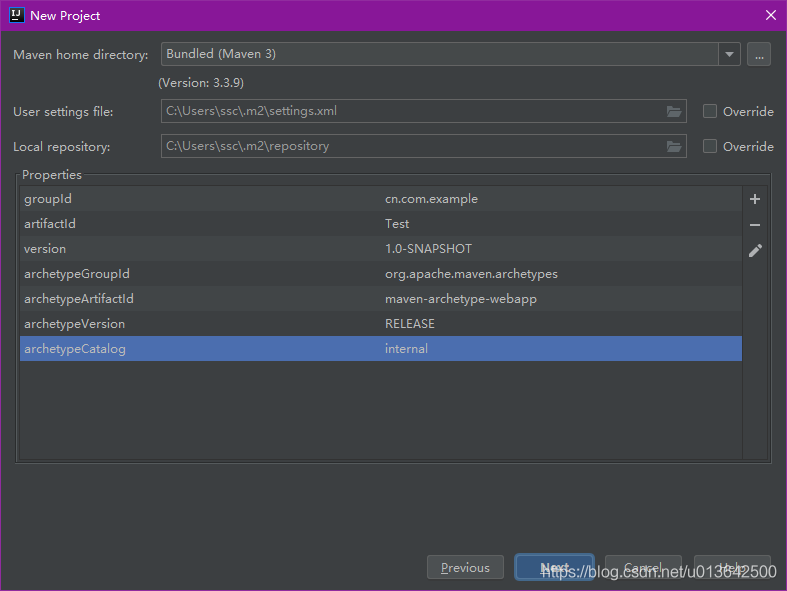This screenshot has height=591, width=787.
Task: Enable Override for Local repository
Action: tap(709, 146)
